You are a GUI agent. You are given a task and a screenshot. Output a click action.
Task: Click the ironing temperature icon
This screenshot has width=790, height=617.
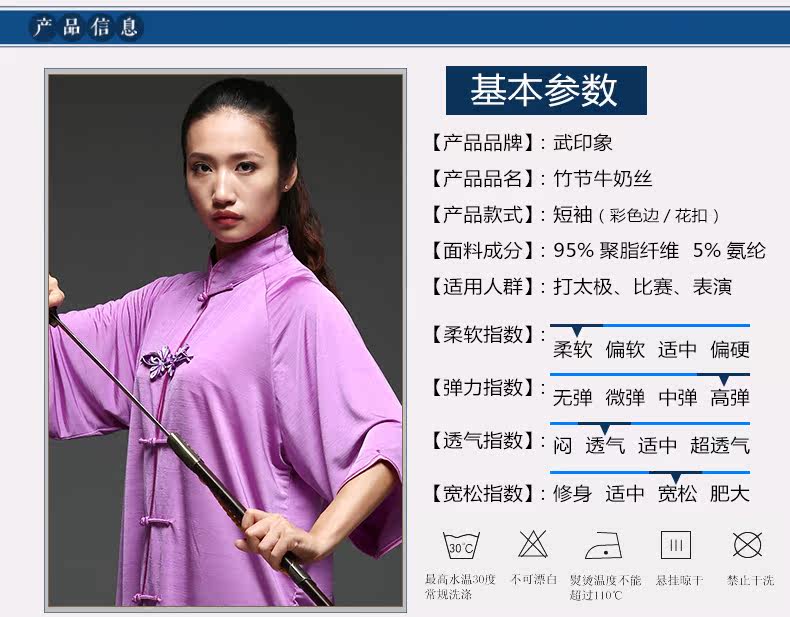(x=604, y=545)
